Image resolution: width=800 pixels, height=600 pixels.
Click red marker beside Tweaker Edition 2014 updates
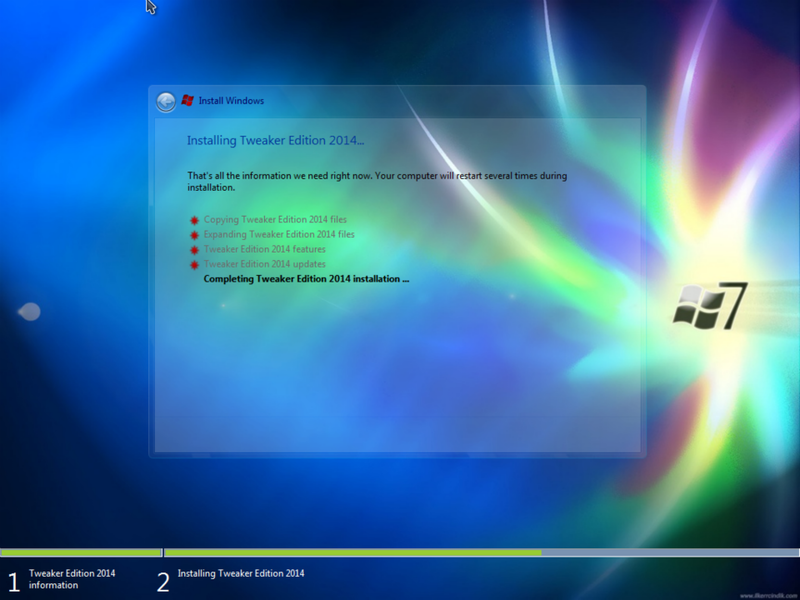(x=194, y=265)
